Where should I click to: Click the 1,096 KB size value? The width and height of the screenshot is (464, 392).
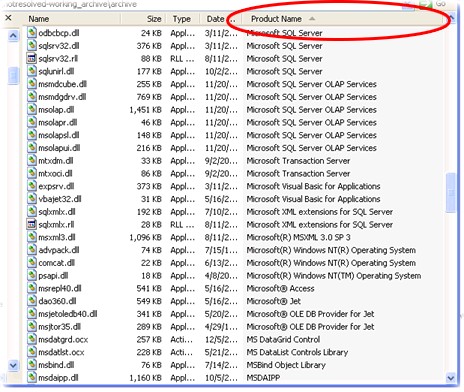pyautogui.click(x=145, y=237)
